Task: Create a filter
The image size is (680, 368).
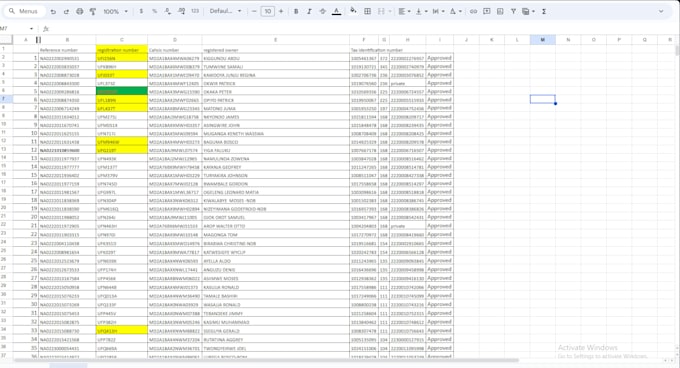Action: coord(513,11)
